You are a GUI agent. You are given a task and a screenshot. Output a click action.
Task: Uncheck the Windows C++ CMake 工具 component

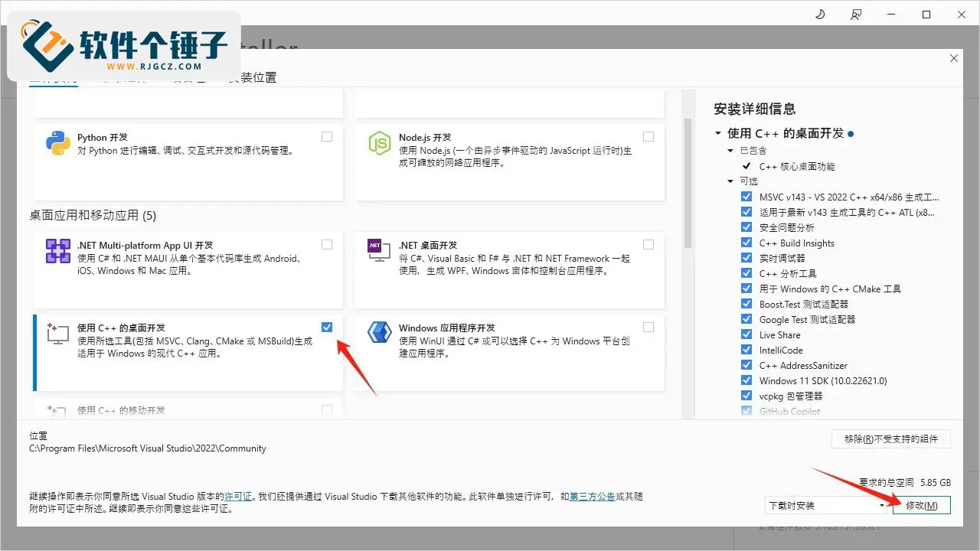[x=746, y=289]
